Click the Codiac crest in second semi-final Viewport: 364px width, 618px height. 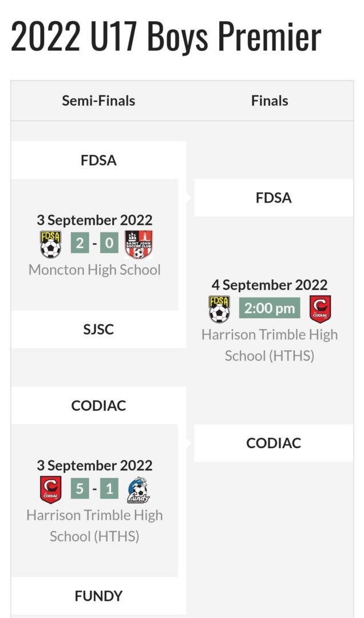point(50,489)
